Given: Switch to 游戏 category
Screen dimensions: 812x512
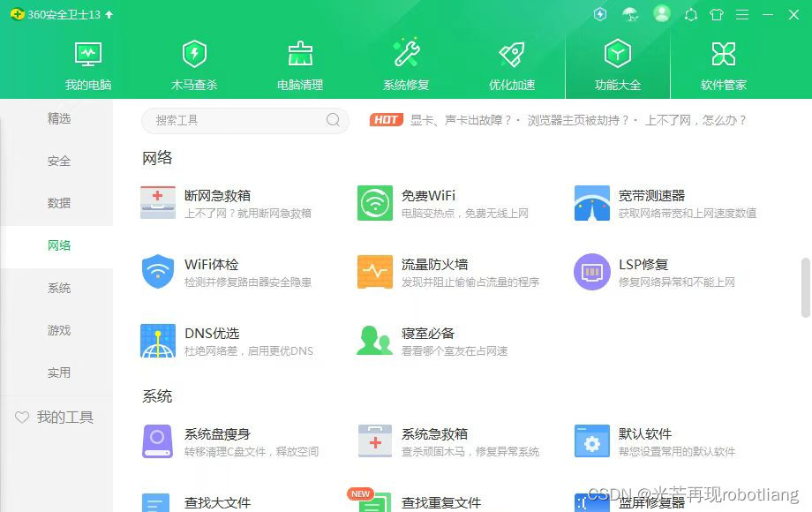Looking at the screenshot, I should (58, 330).
